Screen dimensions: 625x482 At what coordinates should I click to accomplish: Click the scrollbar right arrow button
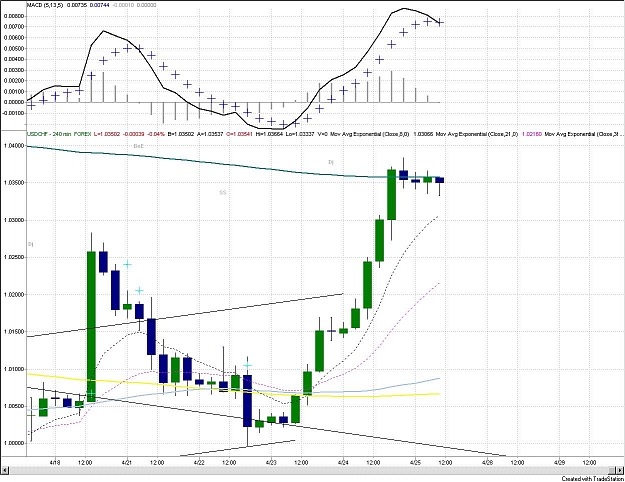620,470
